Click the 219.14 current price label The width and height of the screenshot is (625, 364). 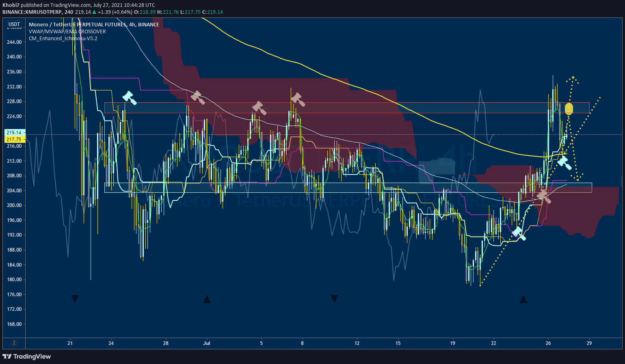(14, 133)
